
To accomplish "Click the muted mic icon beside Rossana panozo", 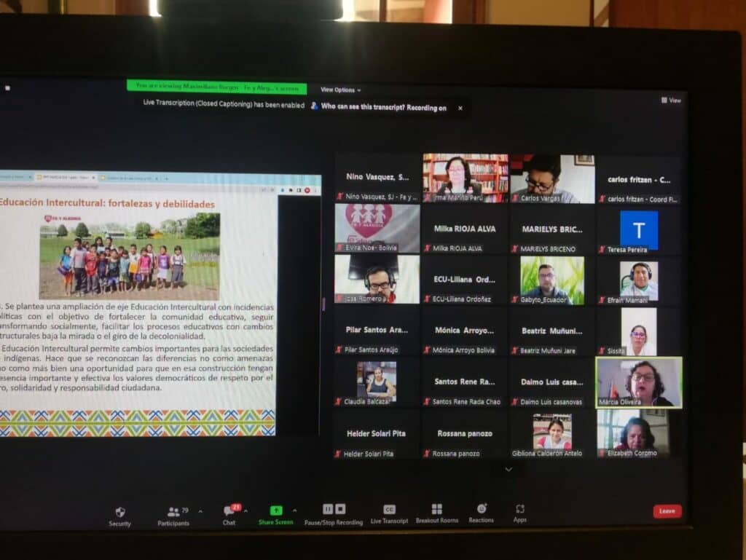I will (x=427, y=454).
